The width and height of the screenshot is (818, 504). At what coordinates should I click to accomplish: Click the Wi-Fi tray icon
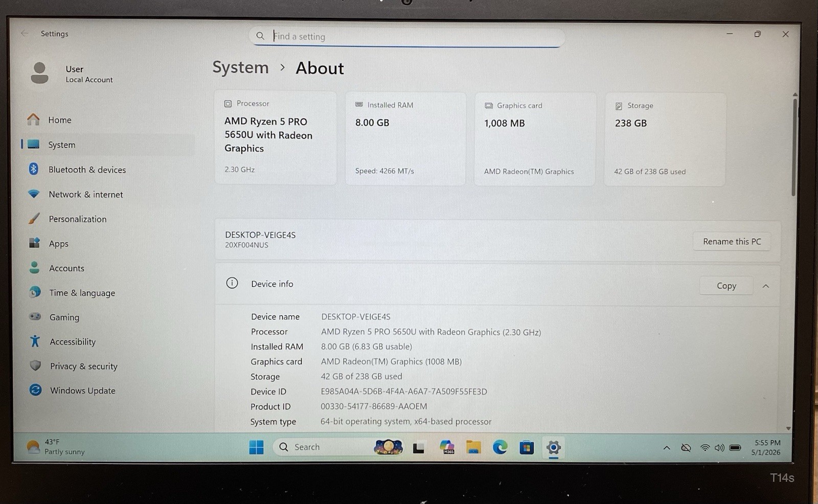coord(705,448)
